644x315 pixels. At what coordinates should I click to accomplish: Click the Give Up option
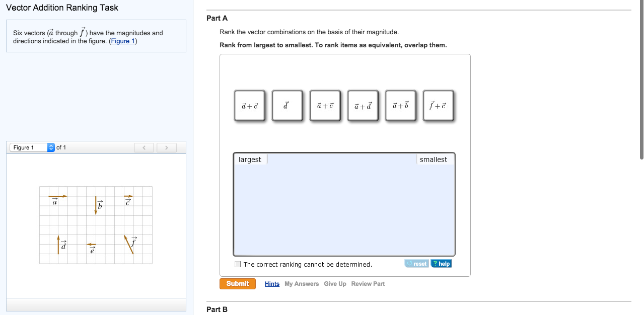tap(334, 283)
